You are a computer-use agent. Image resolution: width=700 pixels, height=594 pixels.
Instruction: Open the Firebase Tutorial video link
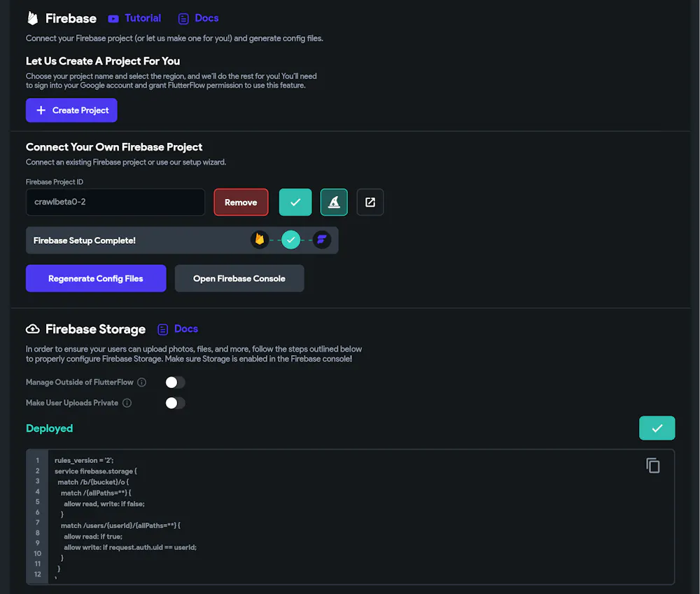coord(134,18)
